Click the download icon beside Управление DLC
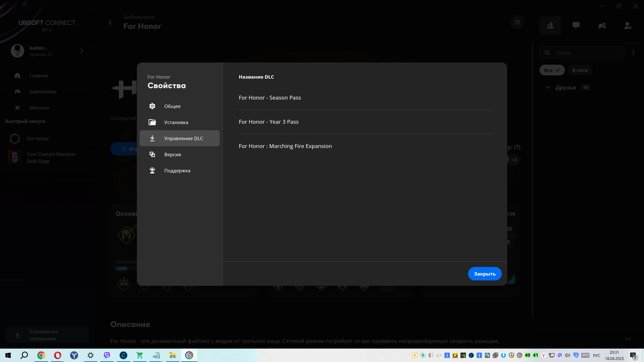644x362 pixels. tap(152, 138)
